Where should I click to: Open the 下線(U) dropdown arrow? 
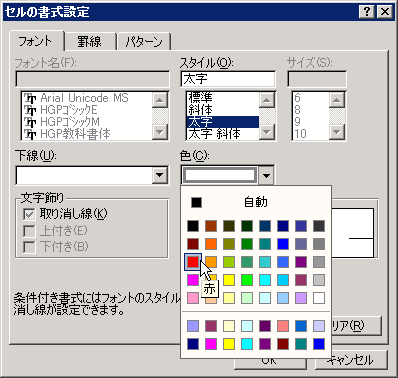160,175
